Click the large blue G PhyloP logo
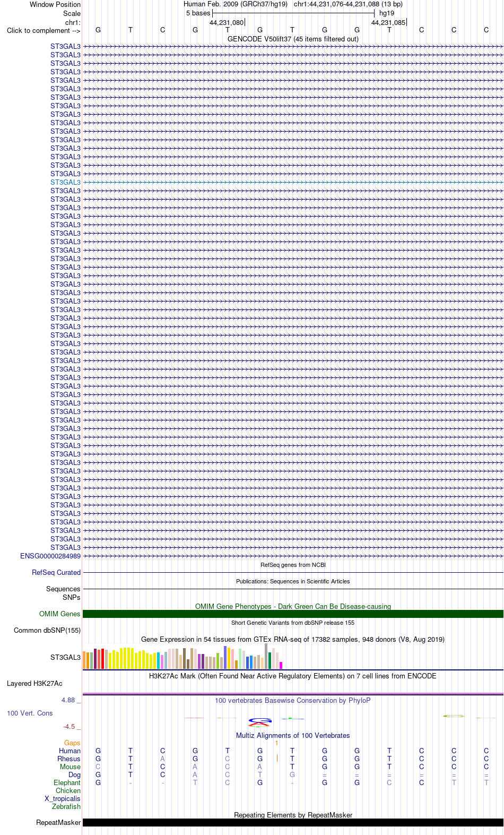Screen dimensions: 504x835 pos(260,720)
